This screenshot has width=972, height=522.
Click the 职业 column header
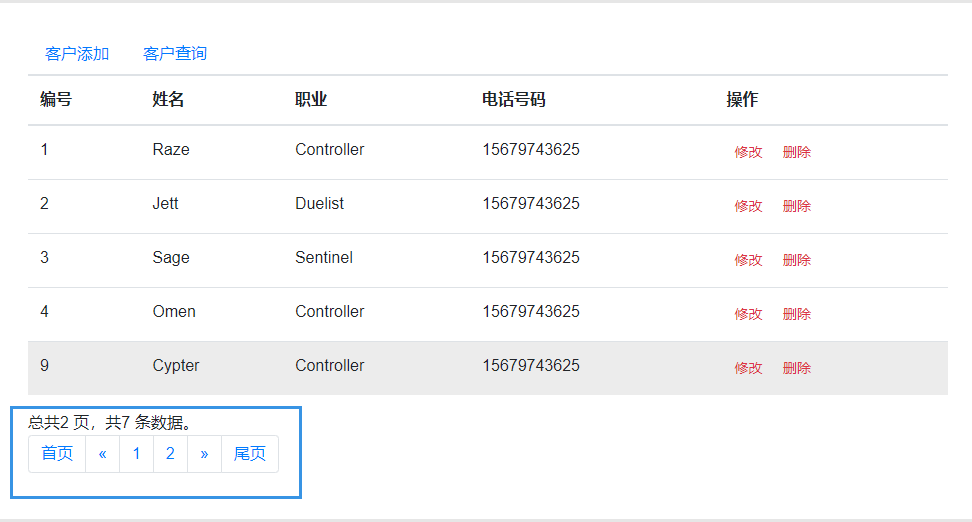point(311,99)
